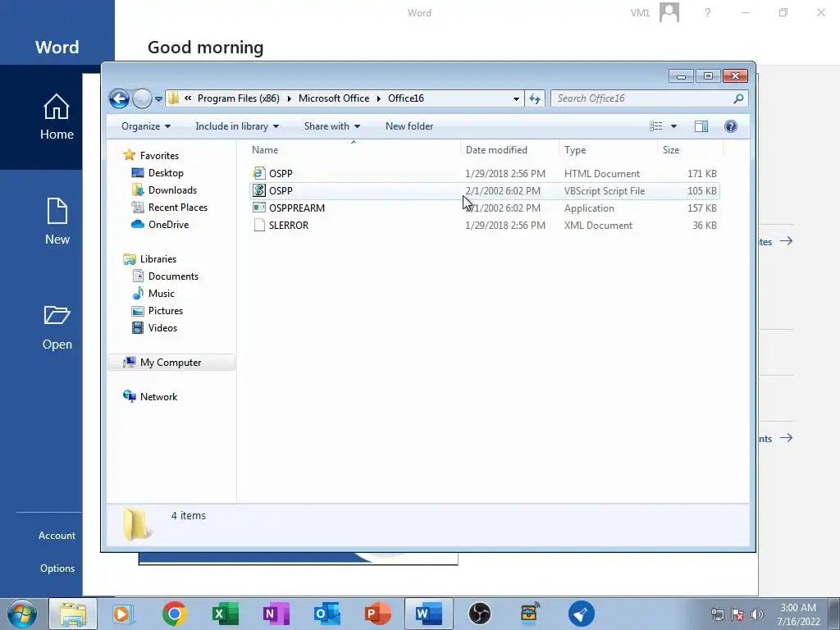Screen dimensions: 840x630
Task: Click Home in Word sidebar
Action: [57, 117]
